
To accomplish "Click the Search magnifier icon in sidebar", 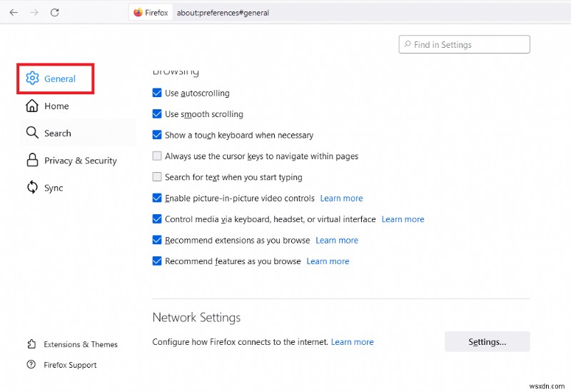I will 32,133.
